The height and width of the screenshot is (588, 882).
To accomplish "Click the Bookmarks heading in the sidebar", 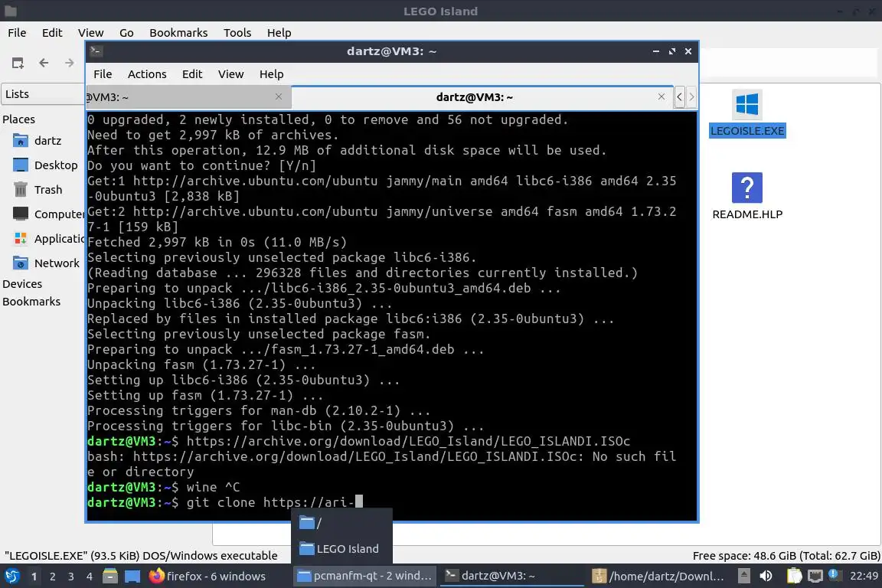I will [31, 302].
